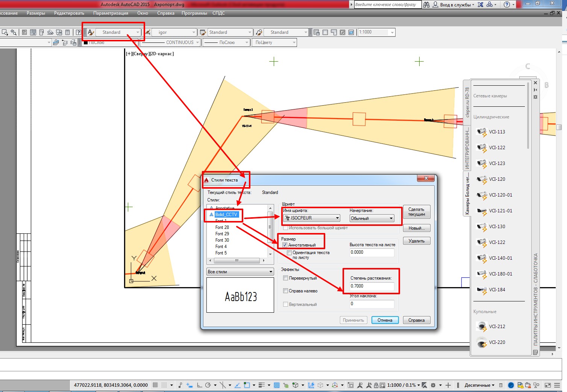567x392 pixels.
Task: Toggle polar tracking in the status bar
Action: pos(208,385)
